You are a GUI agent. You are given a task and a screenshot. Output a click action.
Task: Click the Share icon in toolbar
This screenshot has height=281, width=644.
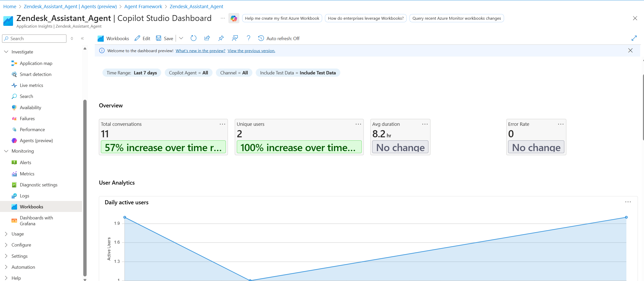[x=207, y=38]
